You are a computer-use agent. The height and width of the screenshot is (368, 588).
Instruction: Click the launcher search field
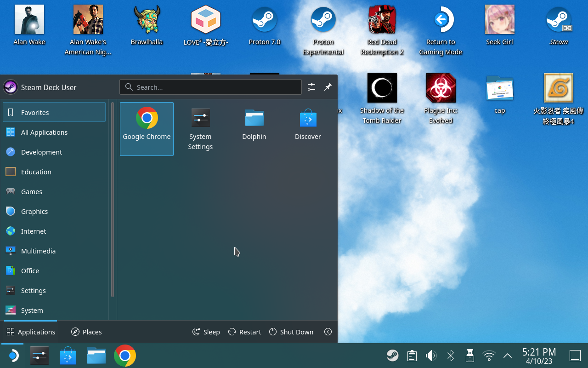pyautogui.click(x=210, y=87)
